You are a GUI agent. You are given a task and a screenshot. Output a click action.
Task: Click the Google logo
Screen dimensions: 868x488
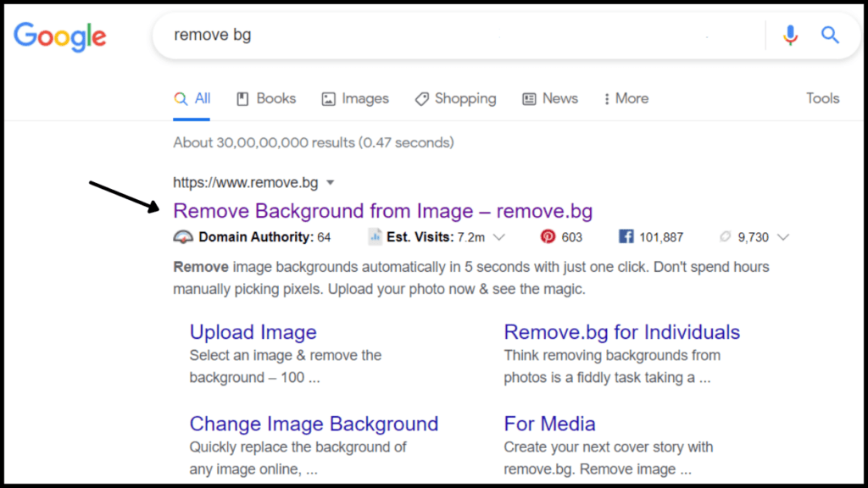(x=59, y=36)
